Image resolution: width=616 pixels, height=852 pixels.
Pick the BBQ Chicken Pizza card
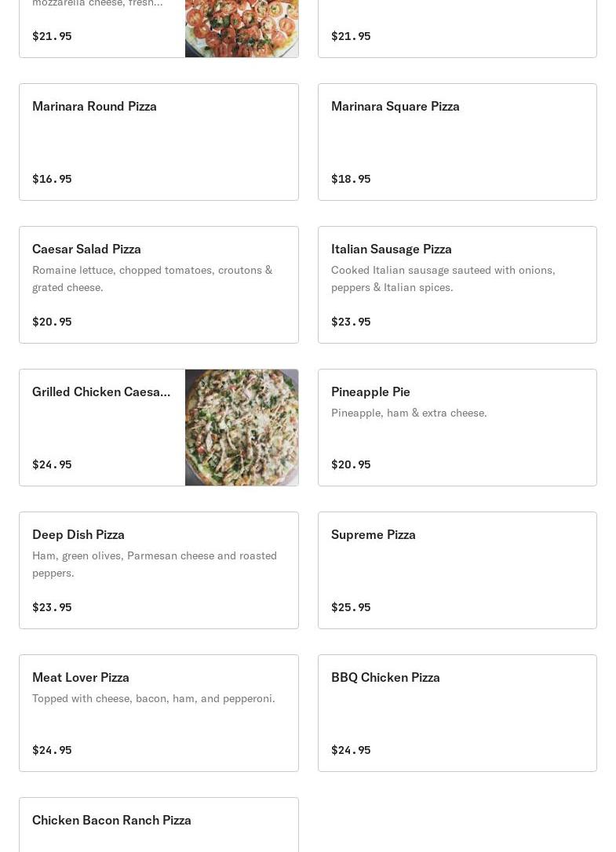[457, 713]
